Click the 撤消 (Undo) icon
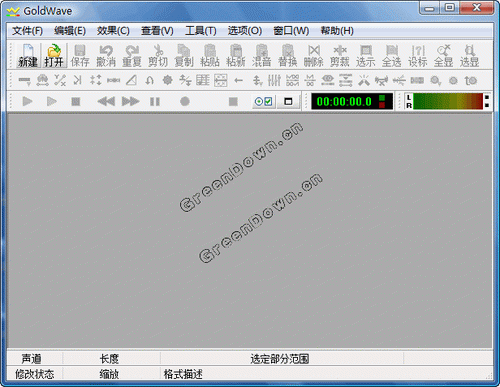 [106, 56]
